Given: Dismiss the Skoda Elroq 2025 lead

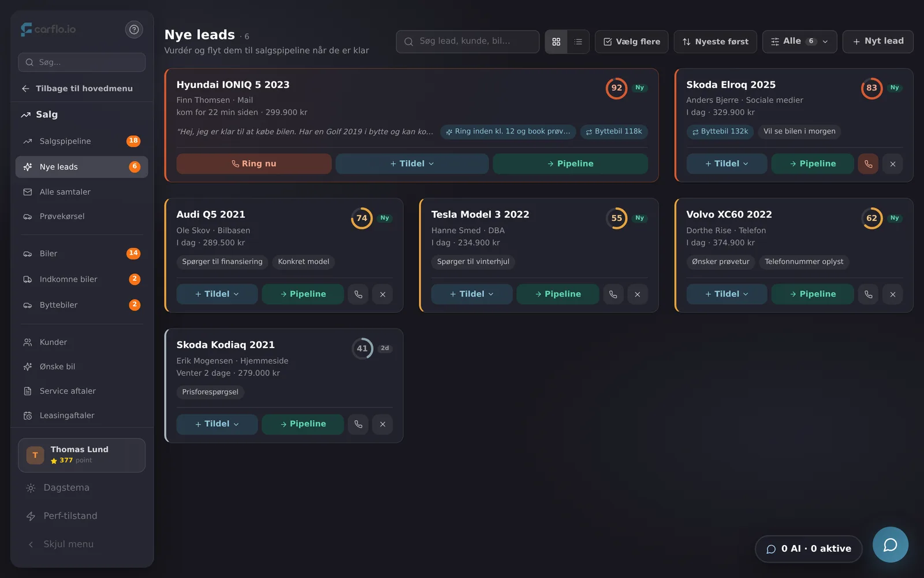Looking at the screenshot, I should [x=893, y=164].
